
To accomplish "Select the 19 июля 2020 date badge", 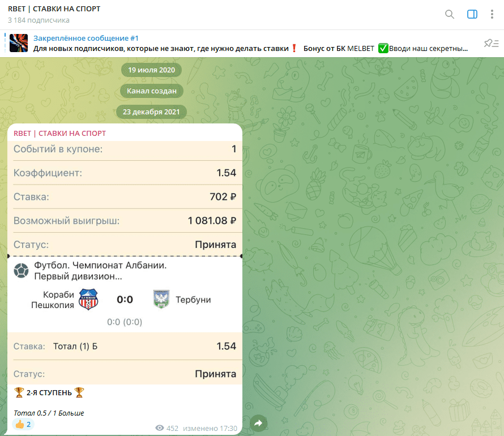I will (x=151, y=70).
